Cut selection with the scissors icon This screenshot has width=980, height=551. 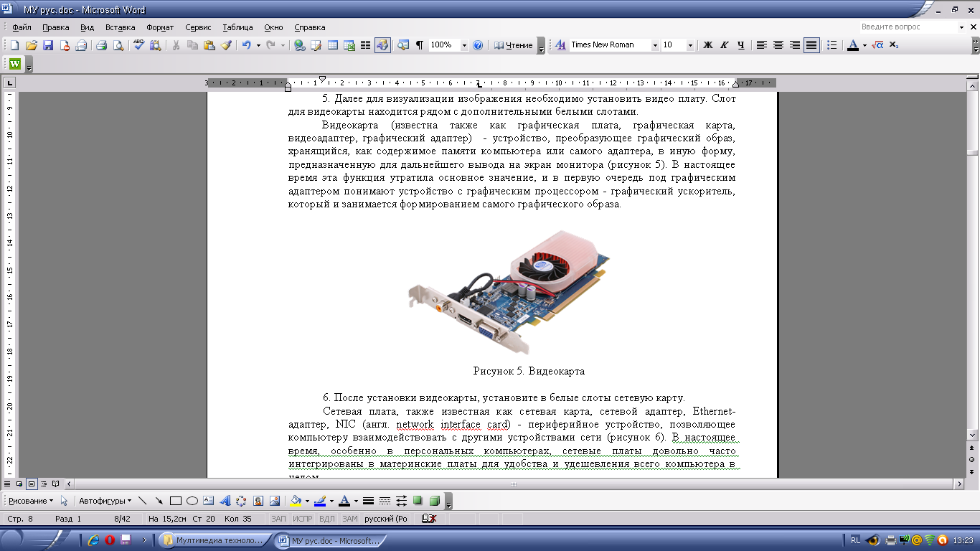point(176,45)
